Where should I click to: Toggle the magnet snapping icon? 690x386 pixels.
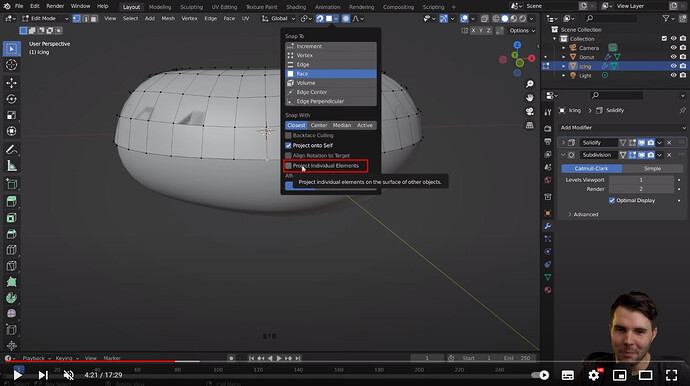pos(320,18)
